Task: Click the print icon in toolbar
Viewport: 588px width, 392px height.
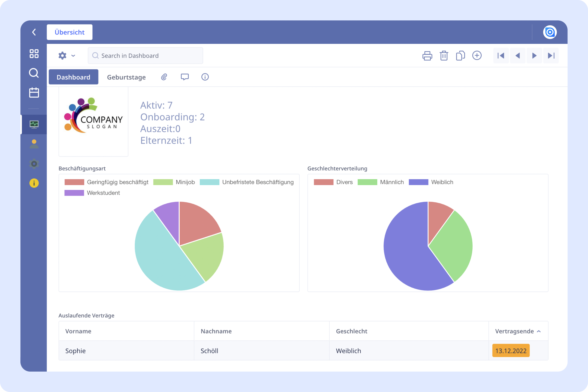Action: 427,56
